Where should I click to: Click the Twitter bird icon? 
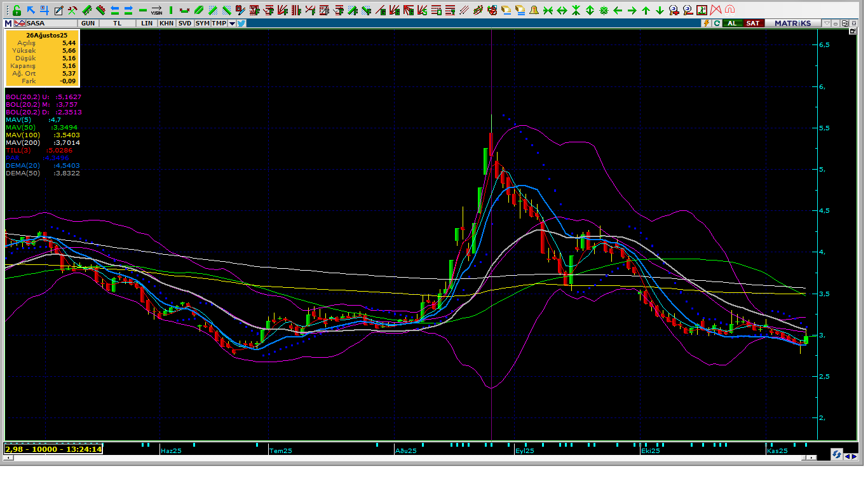pyautogui.click(x=241, y=24)
